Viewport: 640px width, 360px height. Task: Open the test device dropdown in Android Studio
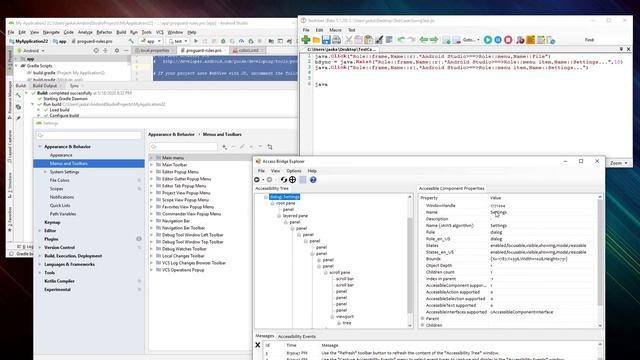point(178,41)
